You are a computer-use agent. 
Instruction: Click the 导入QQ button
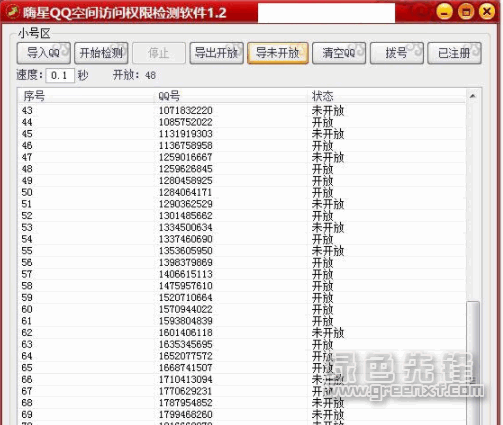point(44,53)
